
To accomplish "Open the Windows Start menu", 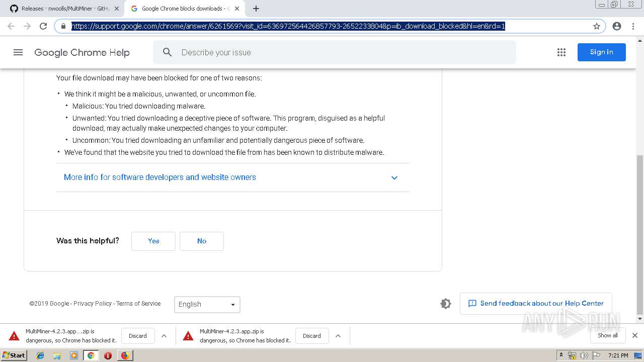I will click(14, 355).
